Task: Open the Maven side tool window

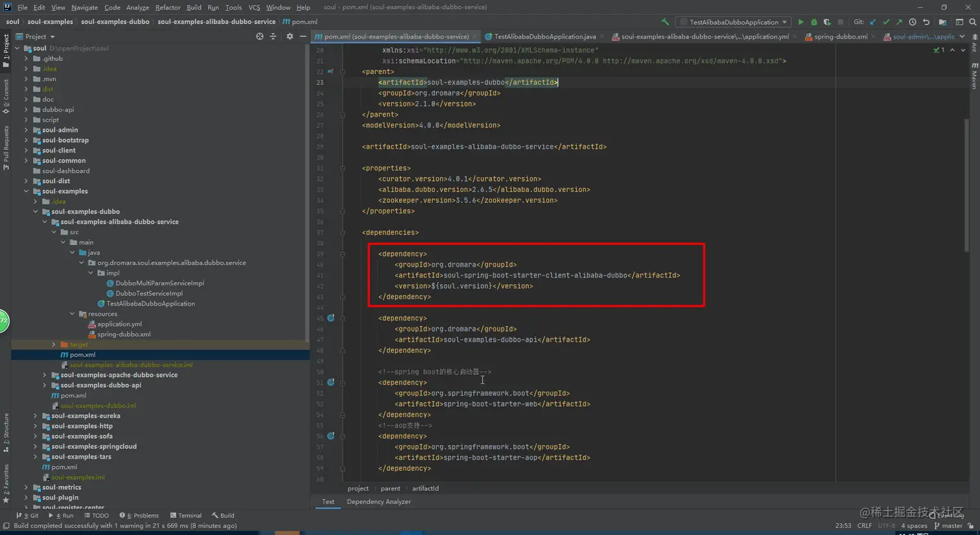Action: (x=974, y=76)
